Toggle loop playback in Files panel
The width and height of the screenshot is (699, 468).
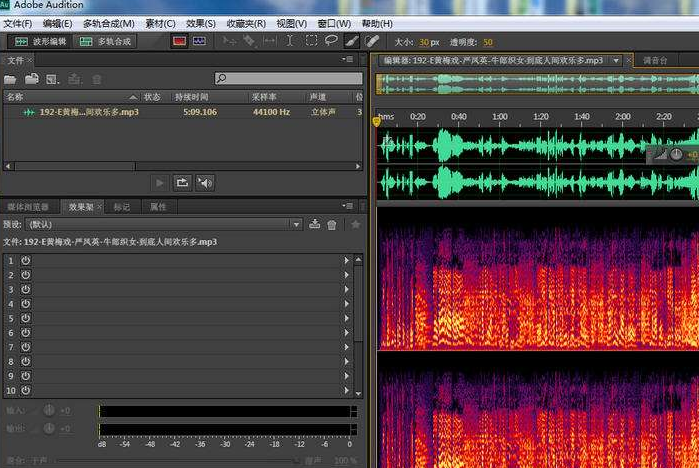pyautogui.click(x=182, y=182)
